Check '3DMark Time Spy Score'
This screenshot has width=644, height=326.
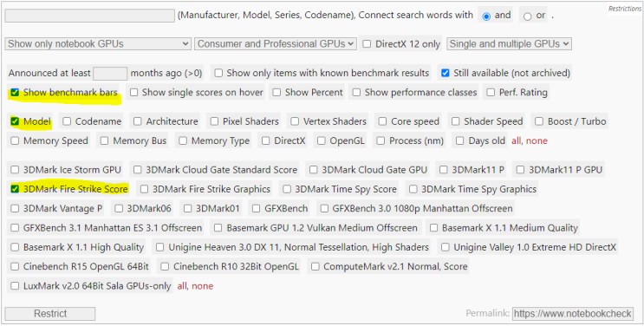point(287,189)
